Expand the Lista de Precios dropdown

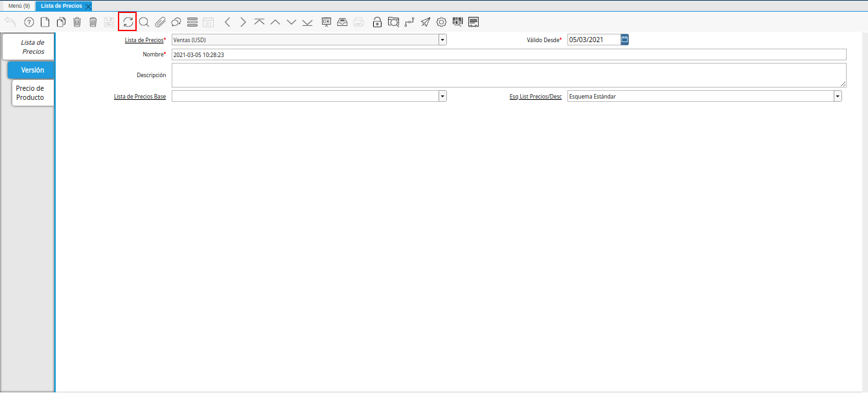(x=442, y=40)
